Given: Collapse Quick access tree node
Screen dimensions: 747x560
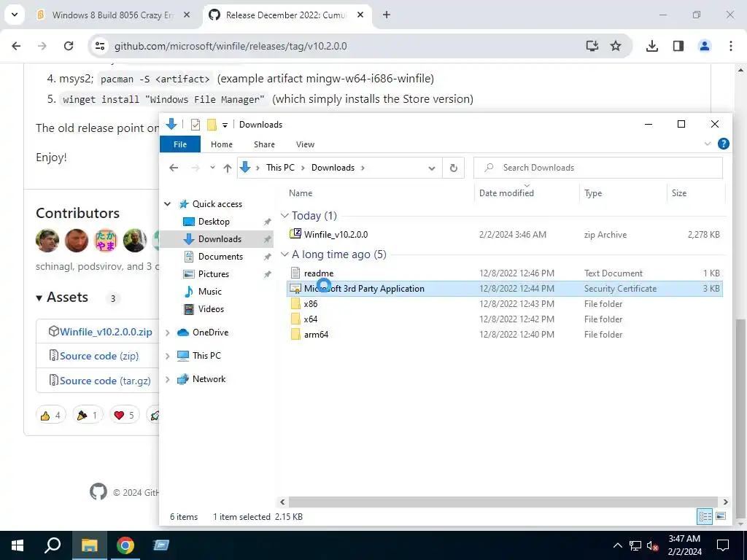Looking at the screenshot, I should 168,204.
